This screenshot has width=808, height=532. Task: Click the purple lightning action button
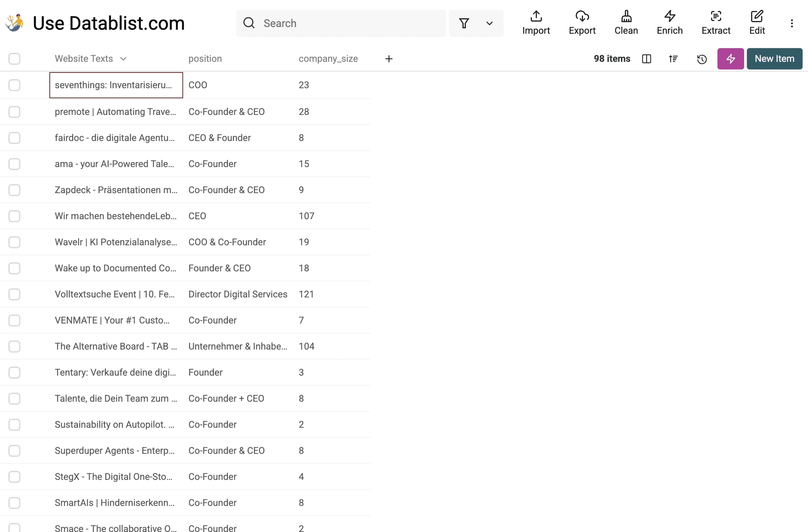pos(730,59)
